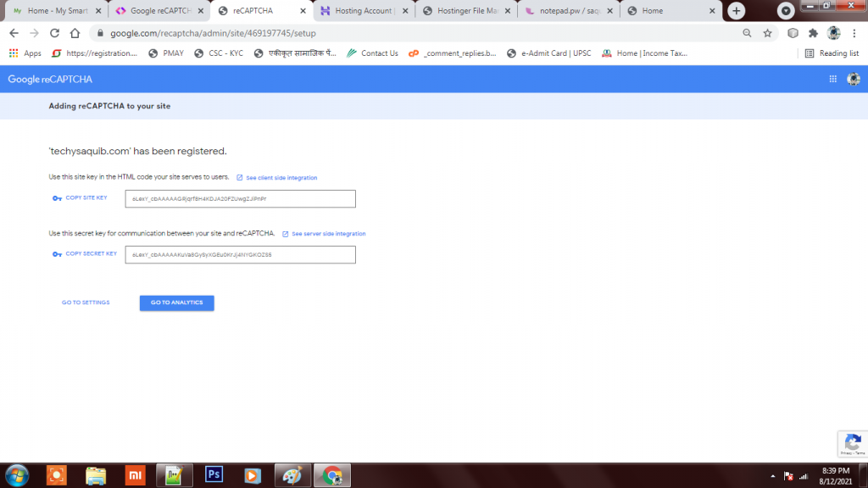Close the Hosting Account tab

pyautogui.click(x=405, y=10)
